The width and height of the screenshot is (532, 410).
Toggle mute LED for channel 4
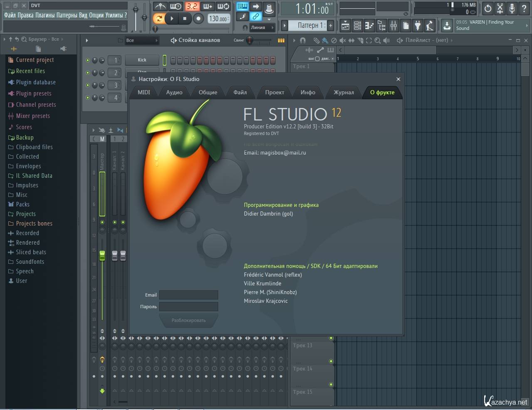click(88, 98)
